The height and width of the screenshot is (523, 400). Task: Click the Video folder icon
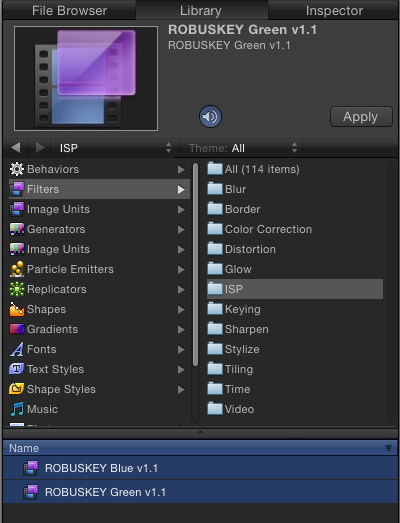tap(215, 409)
